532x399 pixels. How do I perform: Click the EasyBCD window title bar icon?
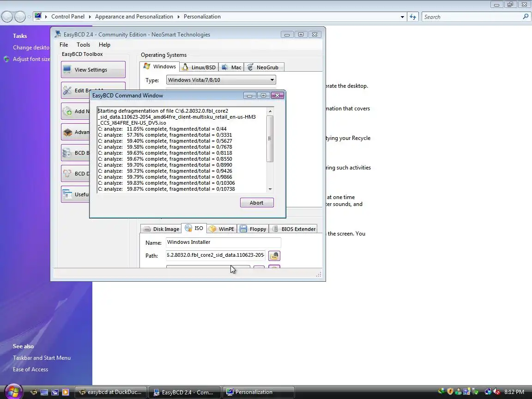coord(58,34)
